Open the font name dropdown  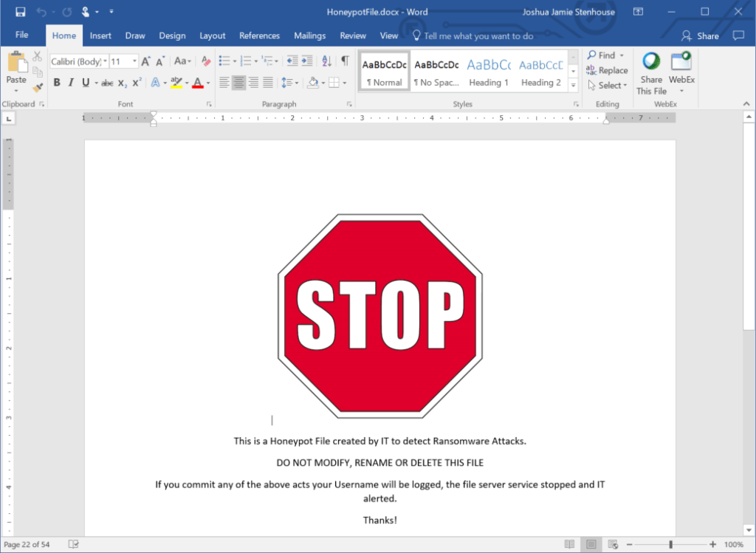(106, 61)
